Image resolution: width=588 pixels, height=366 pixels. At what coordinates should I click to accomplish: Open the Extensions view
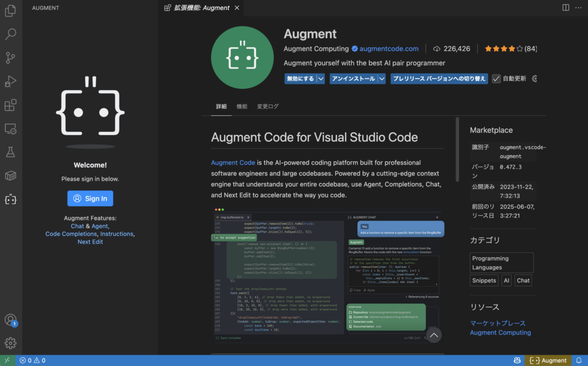(x=11, y=106)
